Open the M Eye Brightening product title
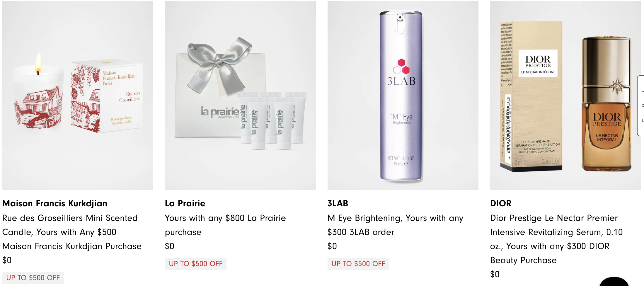This screenshot has height=286, width=644. pos(395,225)
